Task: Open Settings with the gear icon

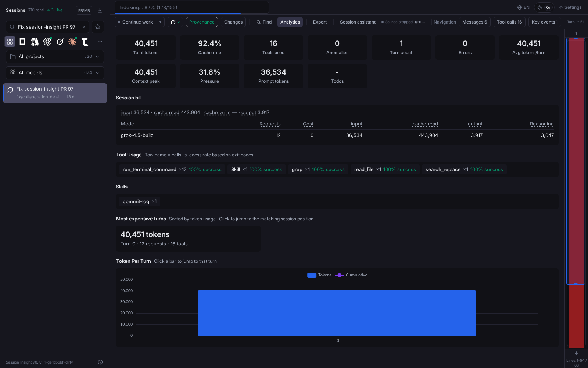Action: click(x=570, y=7)
